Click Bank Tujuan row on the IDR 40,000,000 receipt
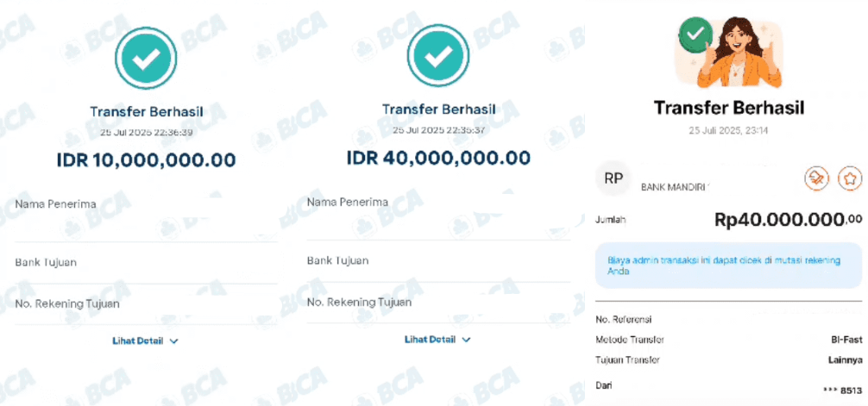Screen dimensions: 868x406 click(438, 261)
